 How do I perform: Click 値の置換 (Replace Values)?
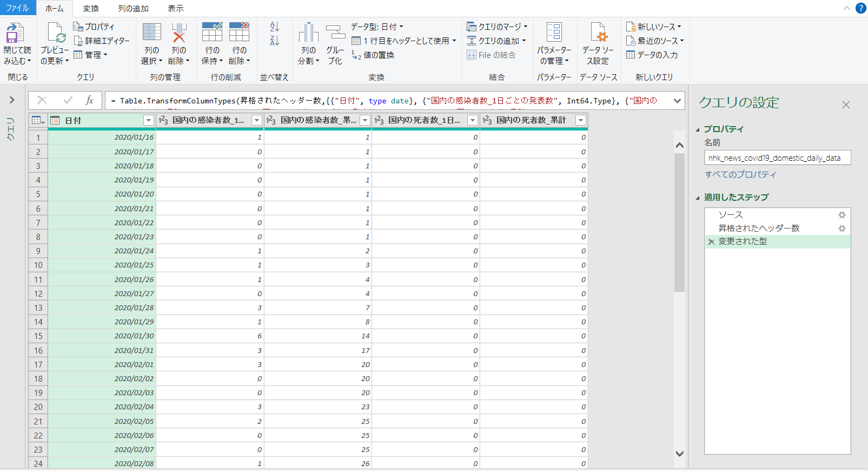tap(373, 55)
